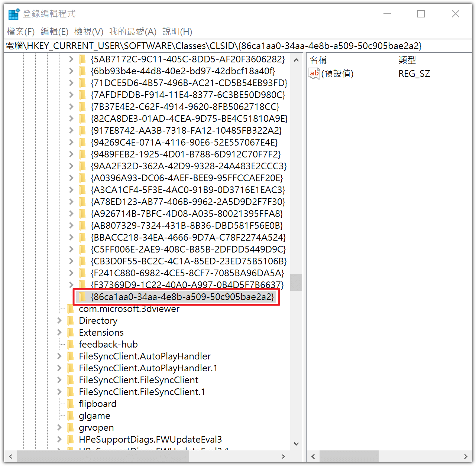The height and width of the screenshot is (466, 476).
Task: Click the folder icon of {7AFDFDDB-F914-11E4-8377-6C3BE50D980C}
Action: [82, 95]
